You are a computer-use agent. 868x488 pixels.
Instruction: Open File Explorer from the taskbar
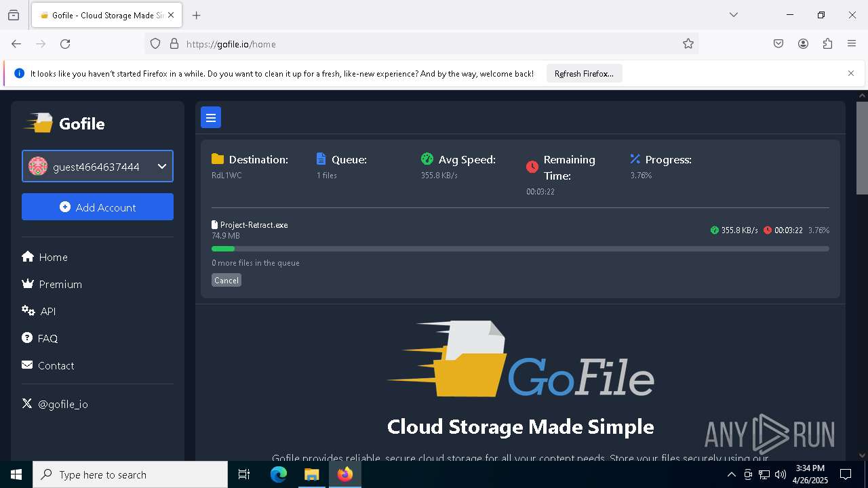pos(311,474)
